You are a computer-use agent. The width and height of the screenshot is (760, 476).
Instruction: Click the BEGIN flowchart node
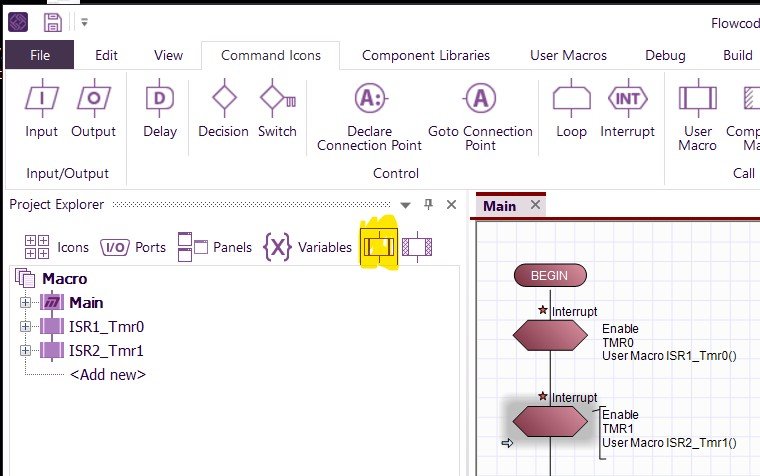point(550,275)
